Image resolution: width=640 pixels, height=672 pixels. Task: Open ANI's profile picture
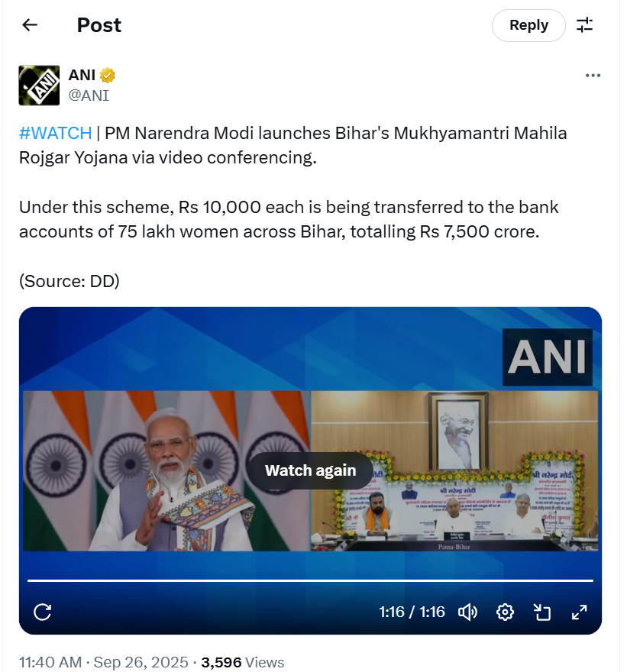pyautogui.click(x=38, y=85)
